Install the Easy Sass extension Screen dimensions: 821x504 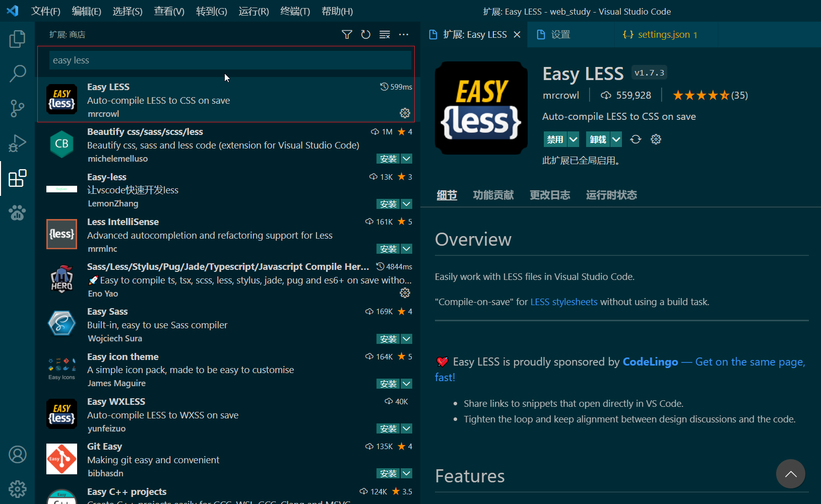[389, 339]
